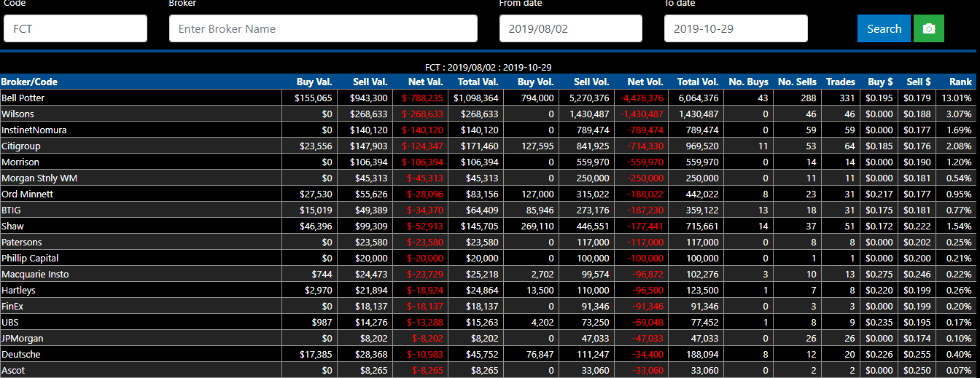The width and height of the screenshot is (980, 378).
Task: Click Morrison rank 1.20%
Action: 960,162
